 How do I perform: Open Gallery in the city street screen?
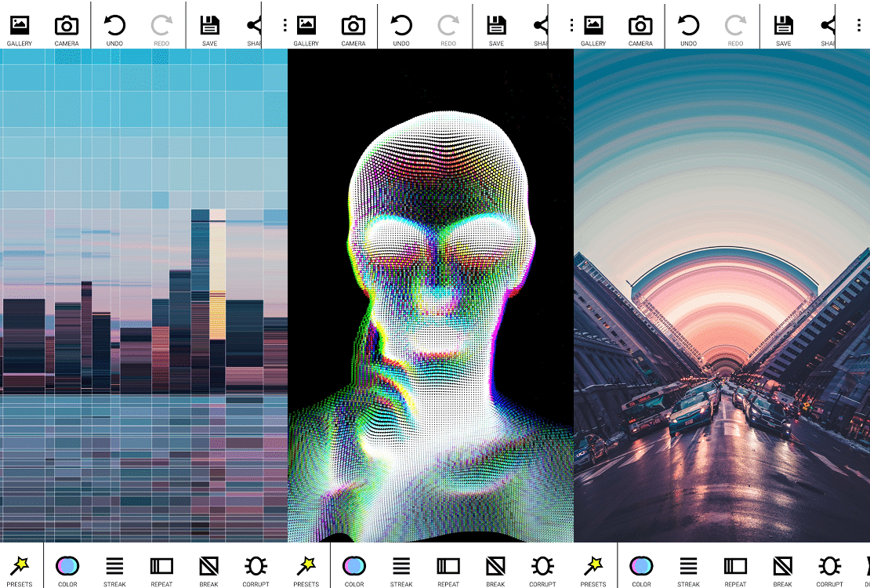pos(593,31)
